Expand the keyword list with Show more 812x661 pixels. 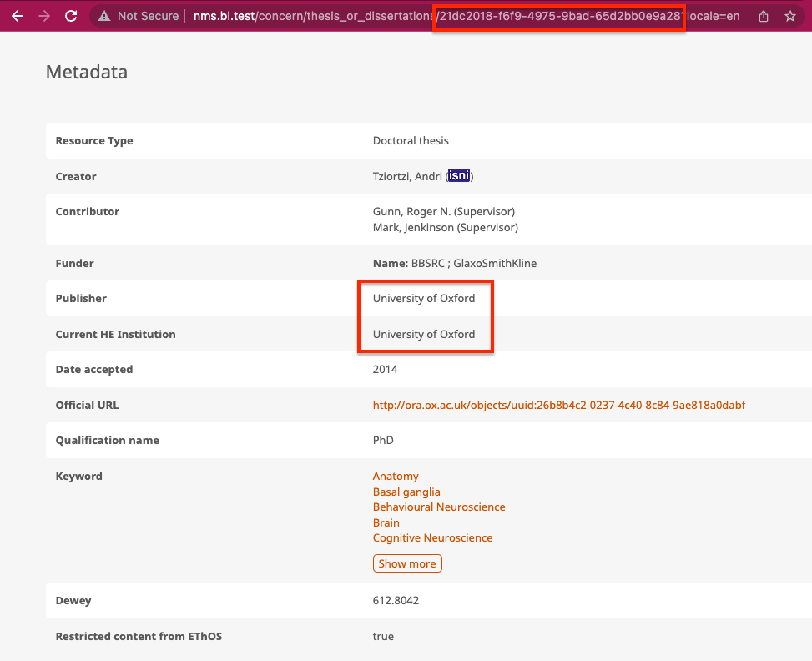[407, 563]
